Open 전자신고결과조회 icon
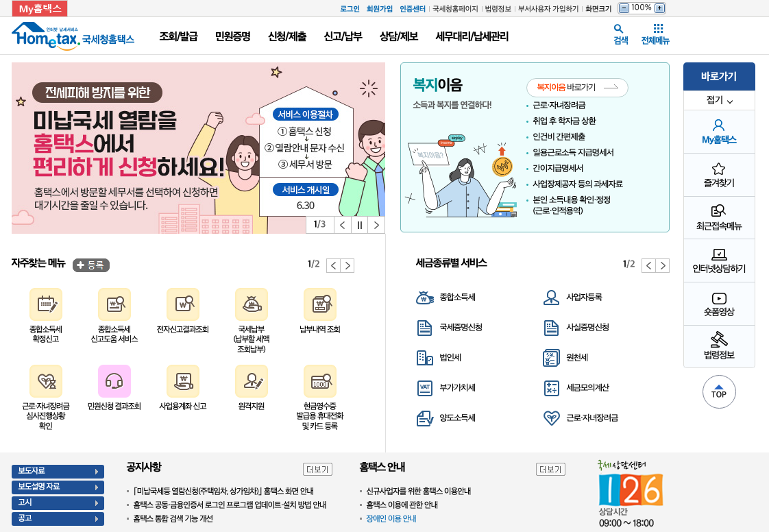 pos(183,304)
